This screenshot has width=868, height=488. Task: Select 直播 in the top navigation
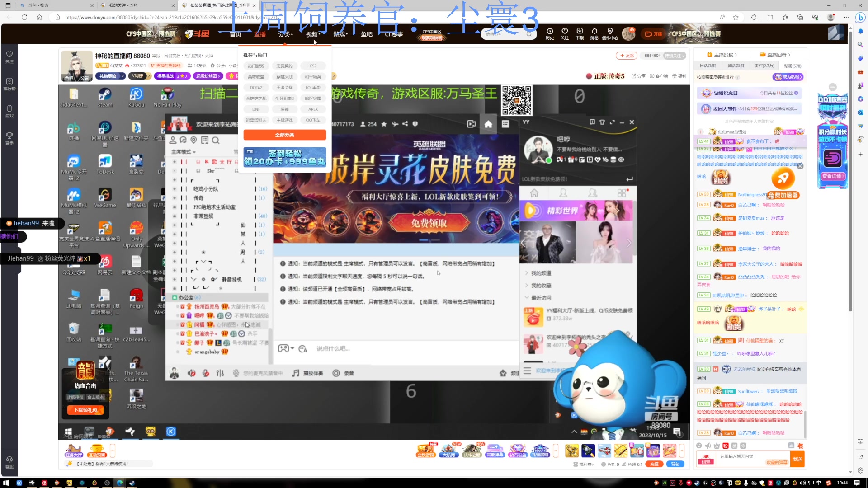pos(260,34)
